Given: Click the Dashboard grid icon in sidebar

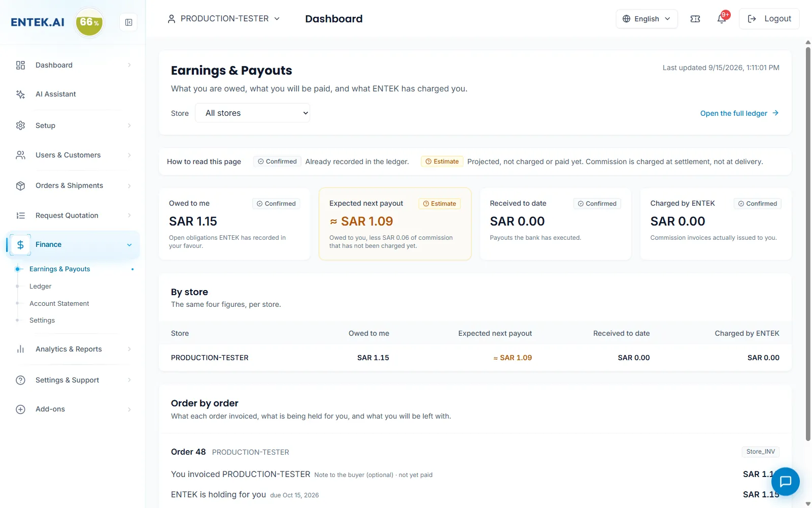Looking at the screenshot, I should point(20,65).
